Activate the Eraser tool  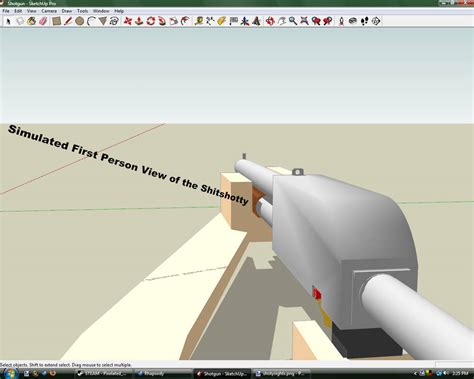tap(43, 21)
